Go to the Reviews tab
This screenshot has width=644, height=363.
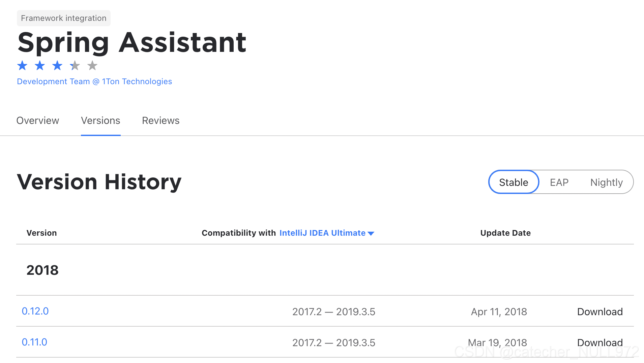coord(160,121)
